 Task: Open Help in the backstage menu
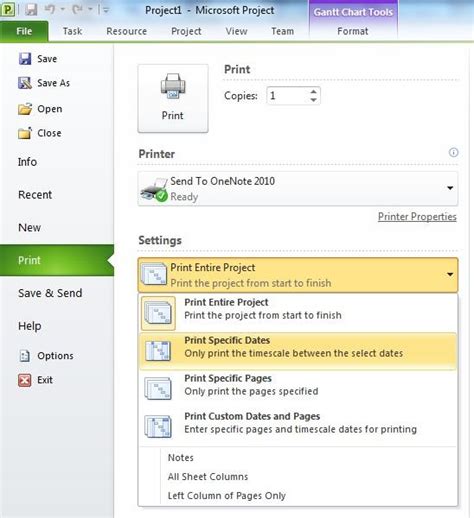[30, 326]
